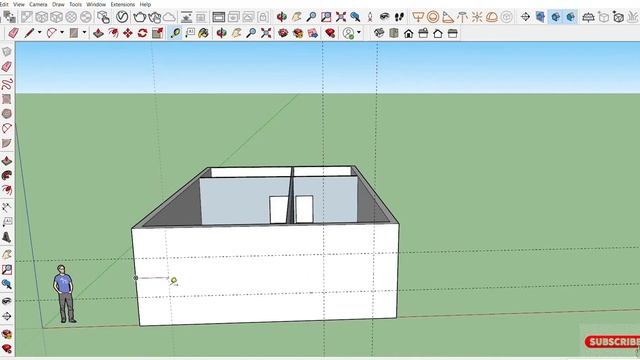The width and height of the screenshot is (640, 360).
Task: Add a V-Ray sphere light
Action: click(x=433, y=17)
